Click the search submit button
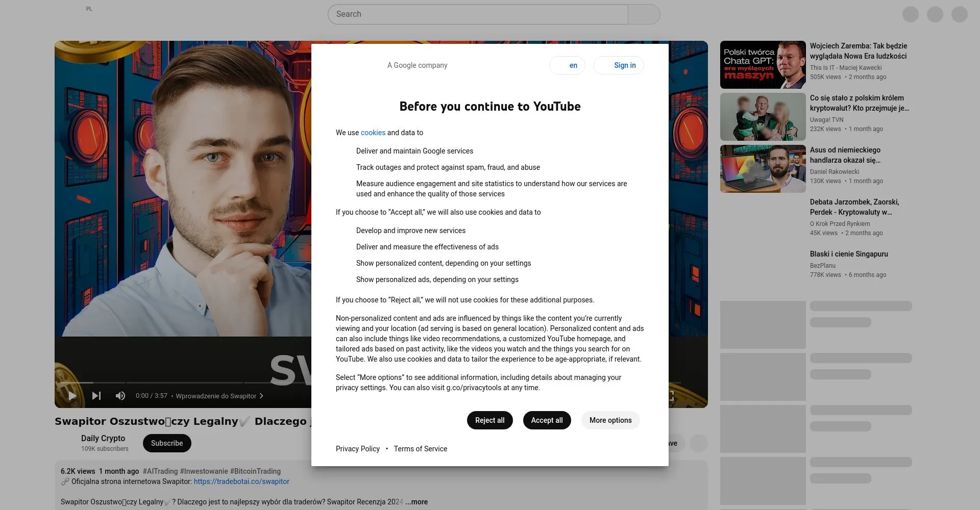The image size is (980, 510). pos(644,14)
